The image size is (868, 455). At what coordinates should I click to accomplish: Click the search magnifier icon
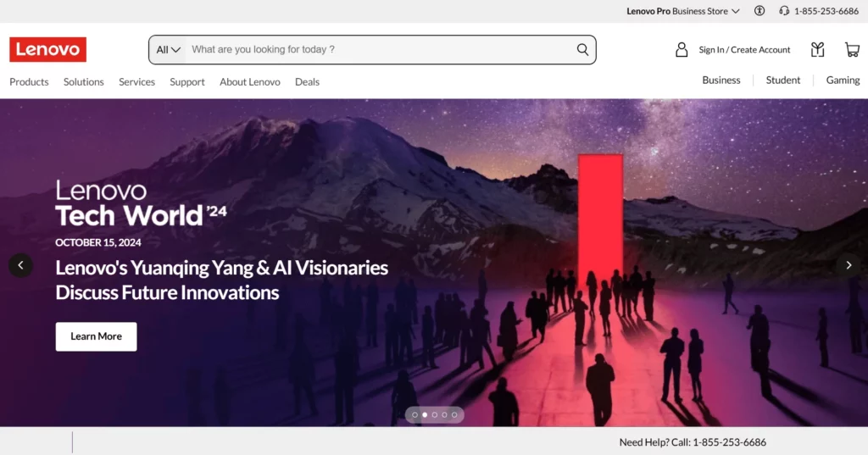pyautogui.click(x=582, y=49)
